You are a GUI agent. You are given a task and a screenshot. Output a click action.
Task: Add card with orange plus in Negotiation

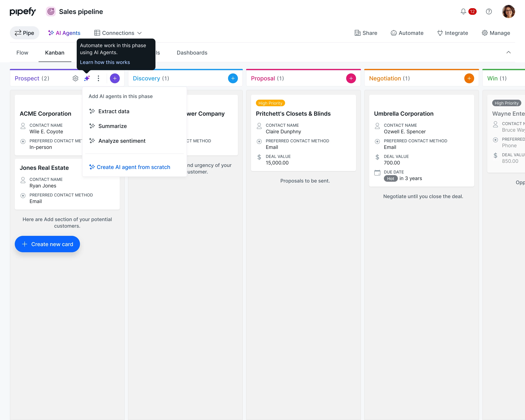tap(469, 78)
